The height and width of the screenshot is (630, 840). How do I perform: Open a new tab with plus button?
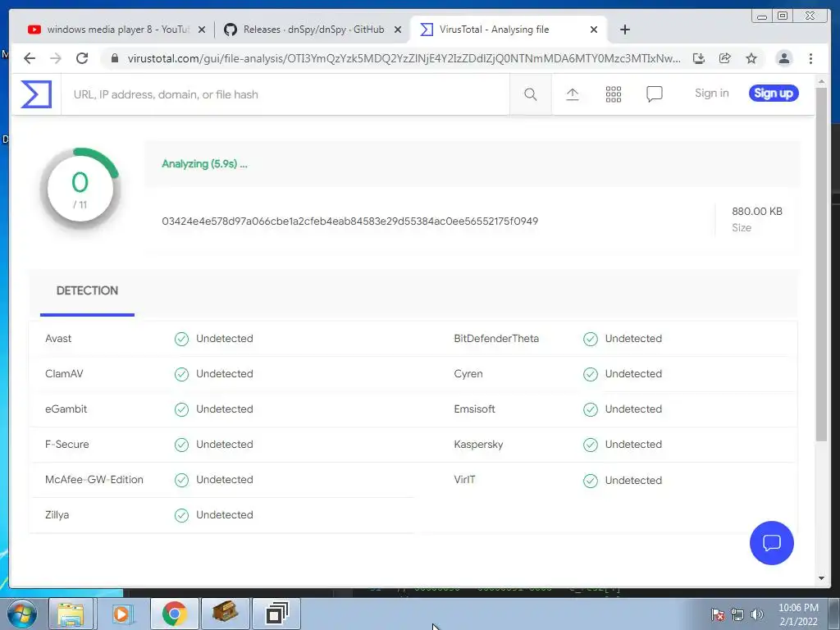pos(624,30)
